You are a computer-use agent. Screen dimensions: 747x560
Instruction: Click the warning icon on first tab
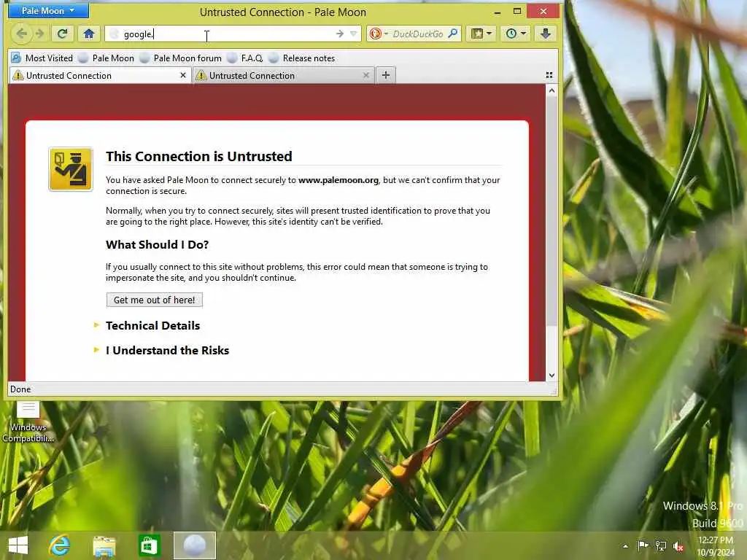(x=18, y=75)
